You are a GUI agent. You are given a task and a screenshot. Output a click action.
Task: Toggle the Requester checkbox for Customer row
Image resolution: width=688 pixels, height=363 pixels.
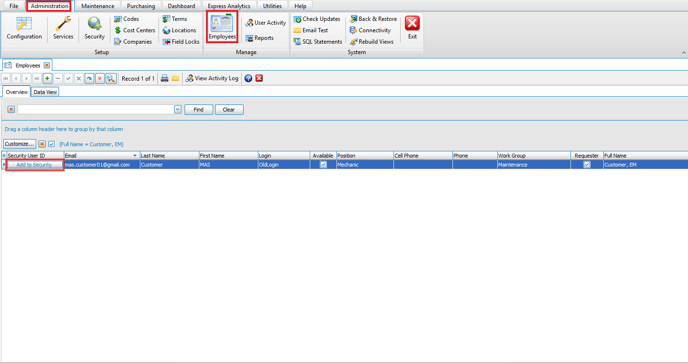587,165
